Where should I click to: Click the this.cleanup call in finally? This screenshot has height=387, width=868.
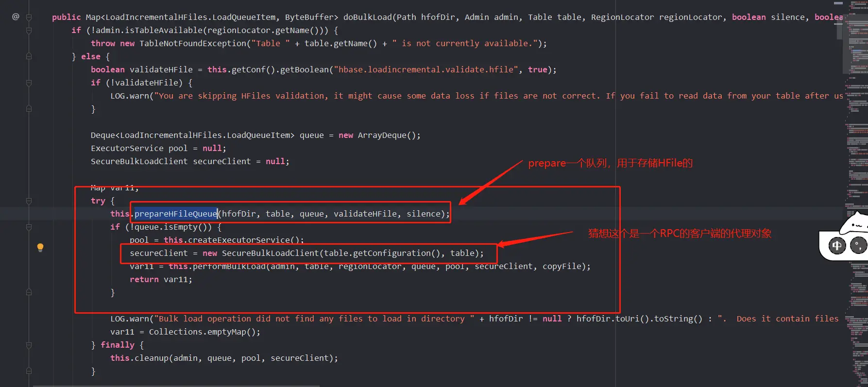click(x=224, y=358)
